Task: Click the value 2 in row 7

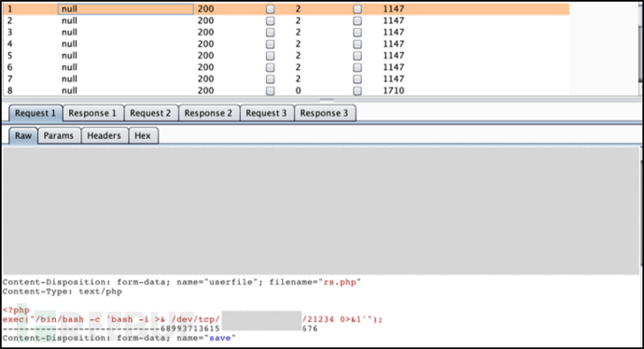Action: 298,78
